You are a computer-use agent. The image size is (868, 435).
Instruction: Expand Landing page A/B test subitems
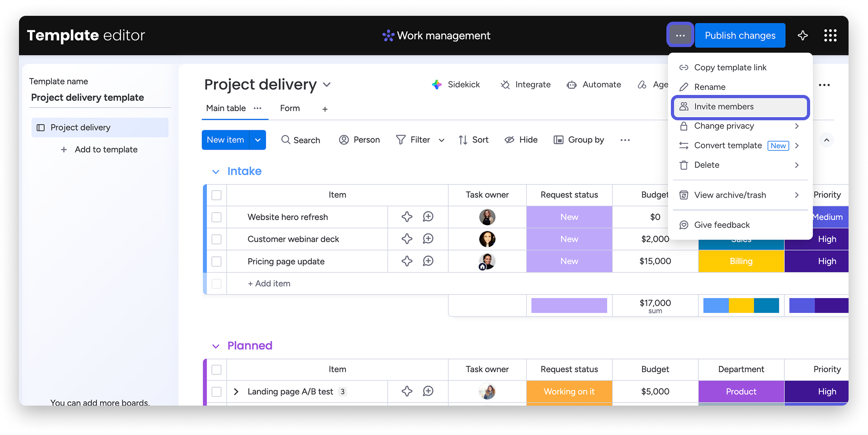pyautogui.click(x=236, y=392)
